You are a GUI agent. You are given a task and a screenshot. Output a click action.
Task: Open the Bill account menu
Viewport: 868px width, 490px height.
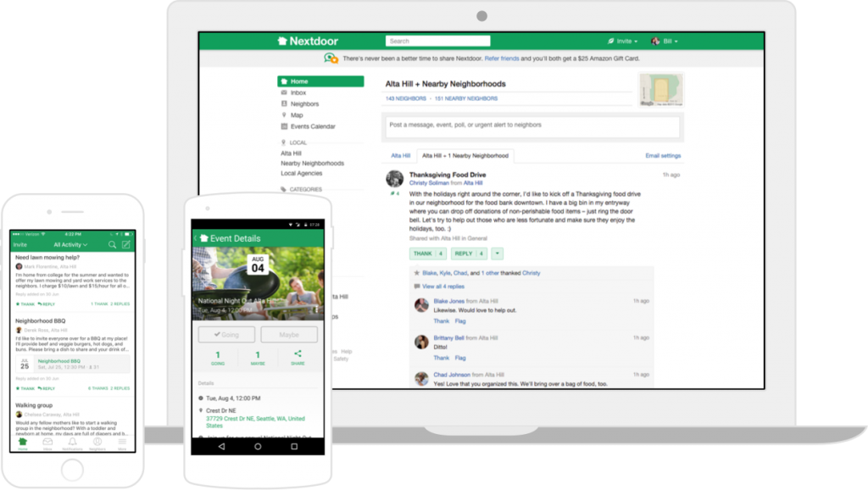pyautogui.click(x=665, y=41)
